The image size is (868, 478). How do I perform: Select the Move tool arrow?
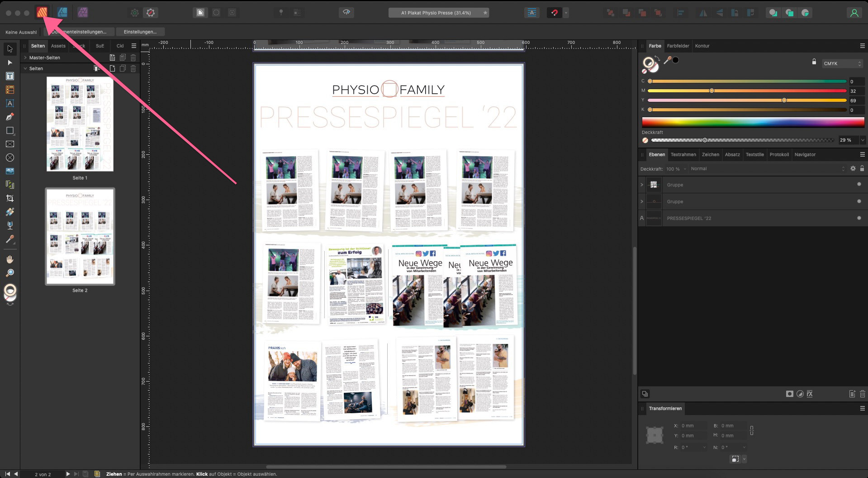10,49
